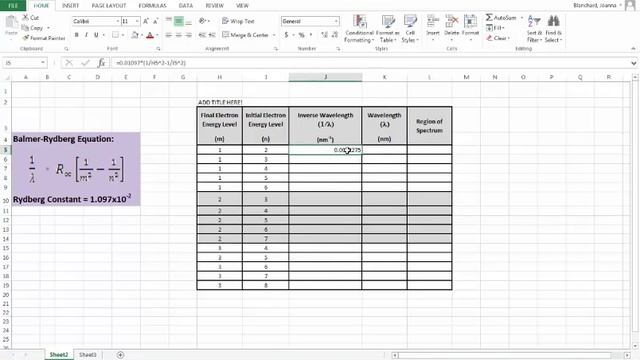
Task: Open Conditional Formatting menu
Action: (x=359, y=29)
